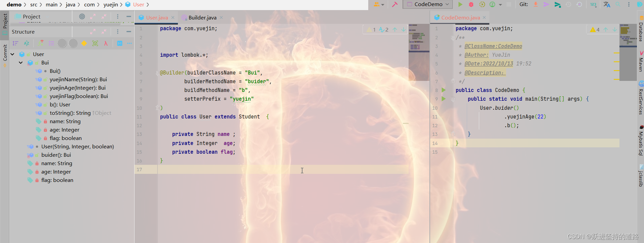Click the code-with-me users icon
This screenshot has height=243, width=644.
pyautogui.click(x=377, y=4)
